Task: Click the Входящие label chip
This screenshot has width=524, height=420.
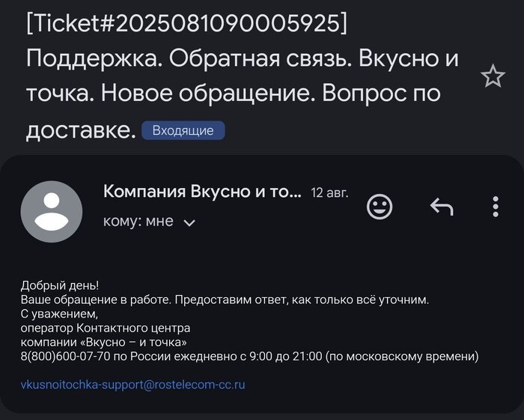Action: [x=183, y=131]
